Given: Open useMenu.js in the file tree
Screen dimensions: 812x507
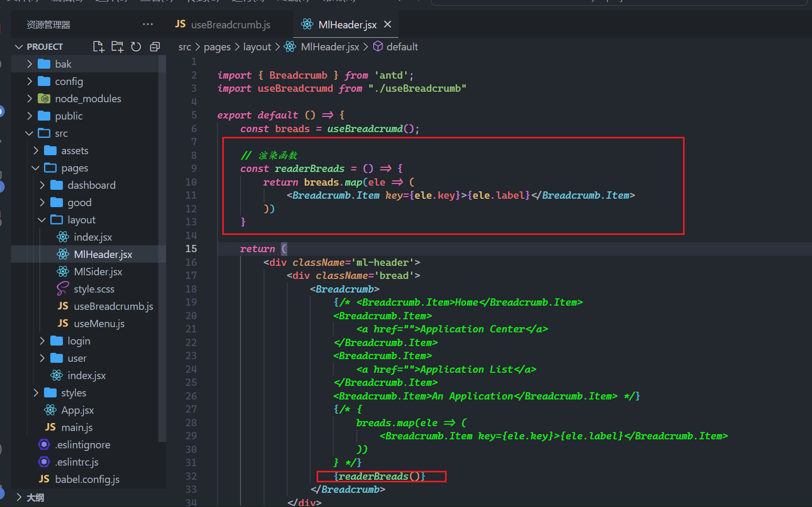Looking at the screenshot, I should [99, 323].
